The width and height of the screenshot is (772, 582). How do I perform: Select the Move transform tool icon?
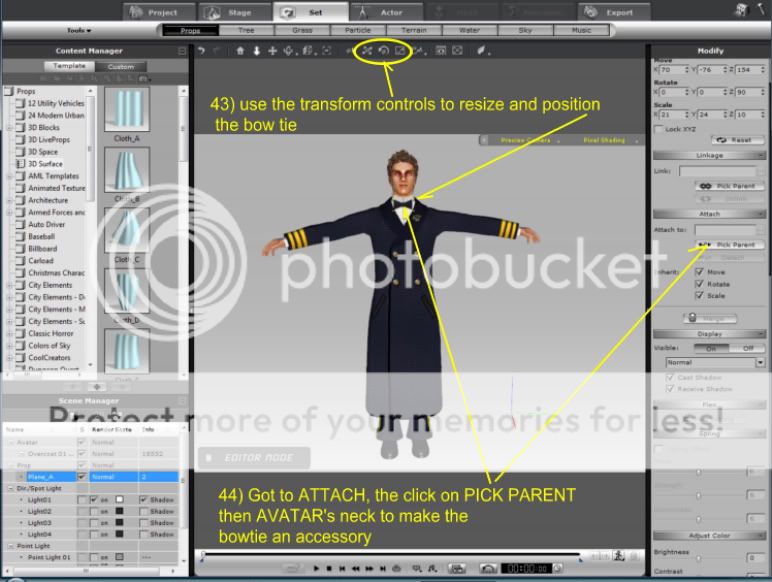pos(366,51)
